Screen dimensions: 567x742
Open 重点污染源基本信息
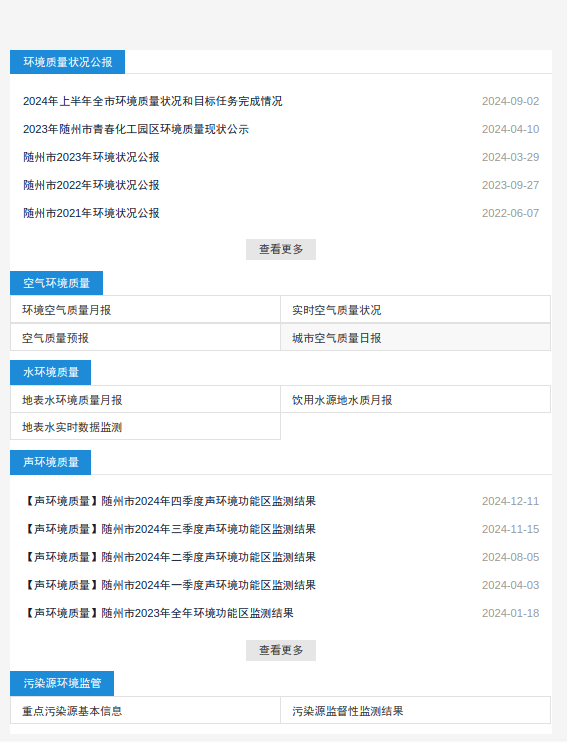[x=145, y=710]
